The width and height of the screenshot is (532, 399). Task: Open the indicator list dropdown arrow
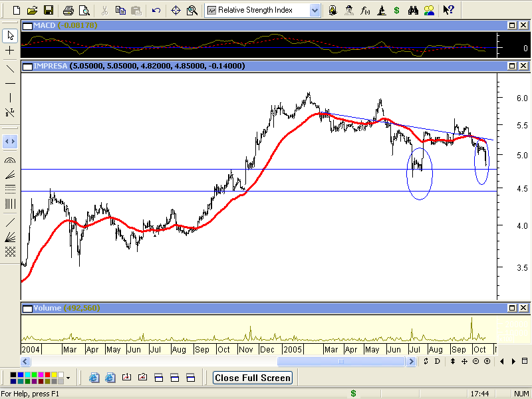[x=315, y=11]
